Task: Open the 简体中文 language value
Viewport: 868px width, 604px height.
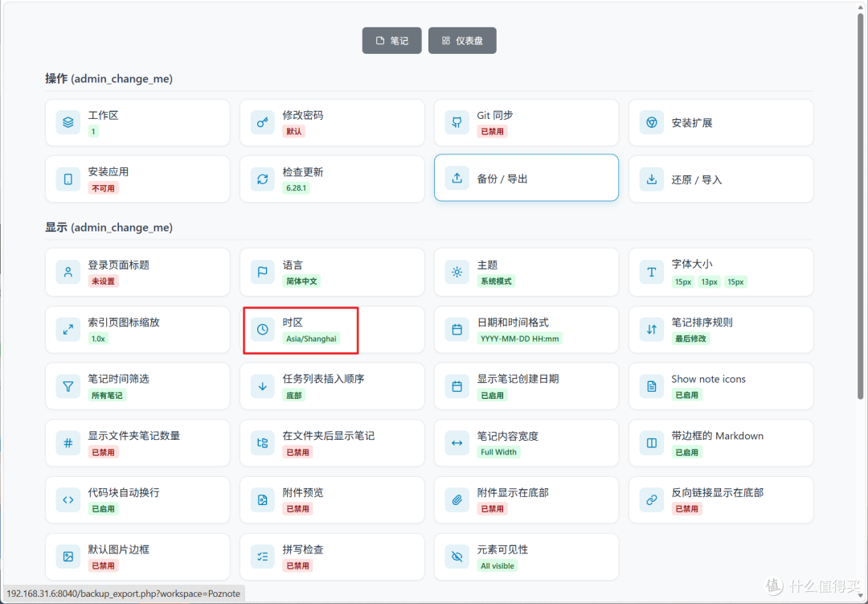Action: (301, 281)
